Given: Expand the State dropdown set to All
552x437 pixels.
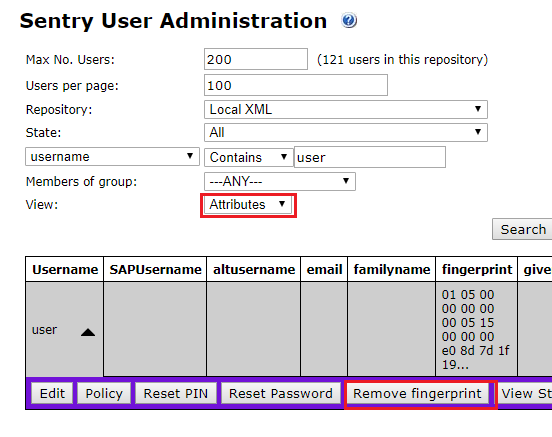Looking at the screenshot, I should click(346, 132).
